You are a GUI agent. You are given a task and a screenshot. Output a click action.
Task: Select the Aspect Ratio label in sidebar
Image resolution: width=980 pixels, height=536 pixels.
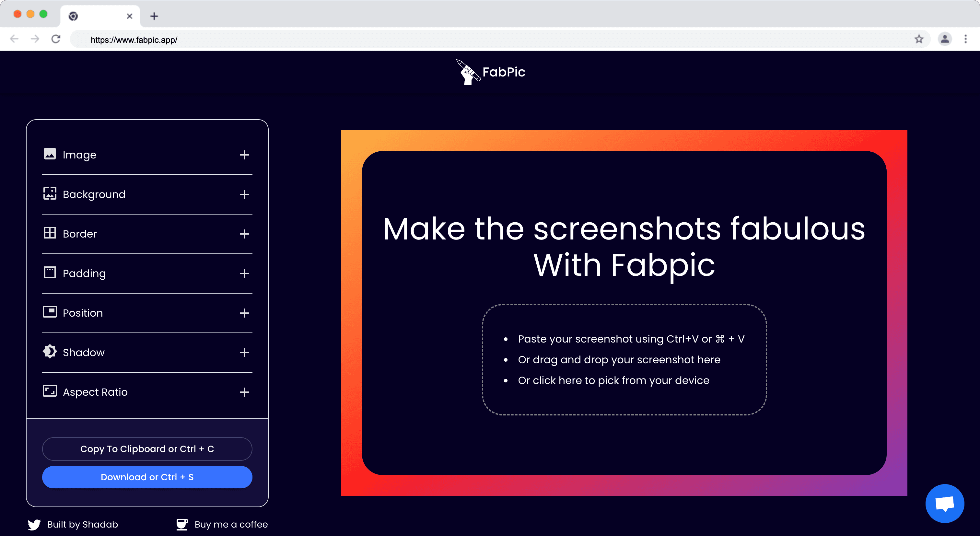(x=95, y=392)
